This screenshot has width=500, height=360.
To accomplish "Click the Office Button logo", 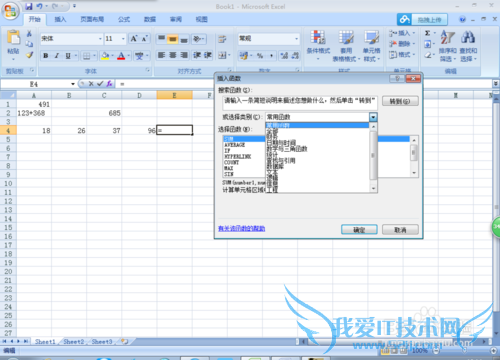I will [x=10, y=11].
